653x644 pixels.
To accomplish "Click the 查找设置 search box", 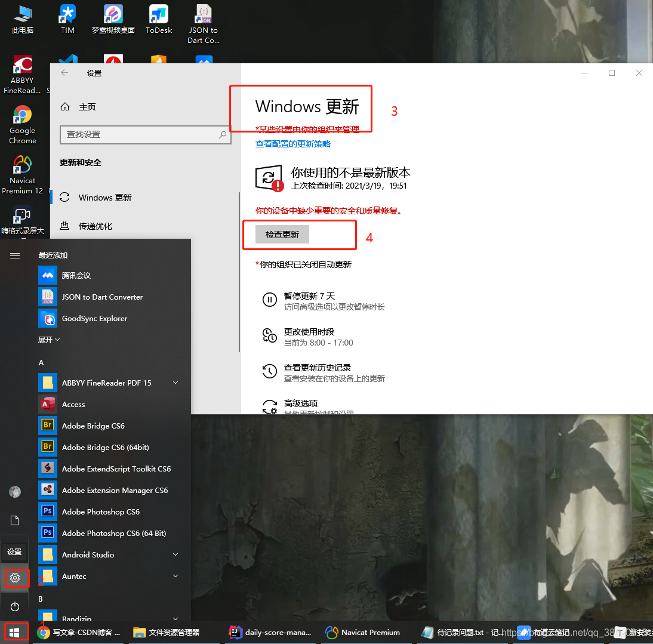I will click(145, 134).
